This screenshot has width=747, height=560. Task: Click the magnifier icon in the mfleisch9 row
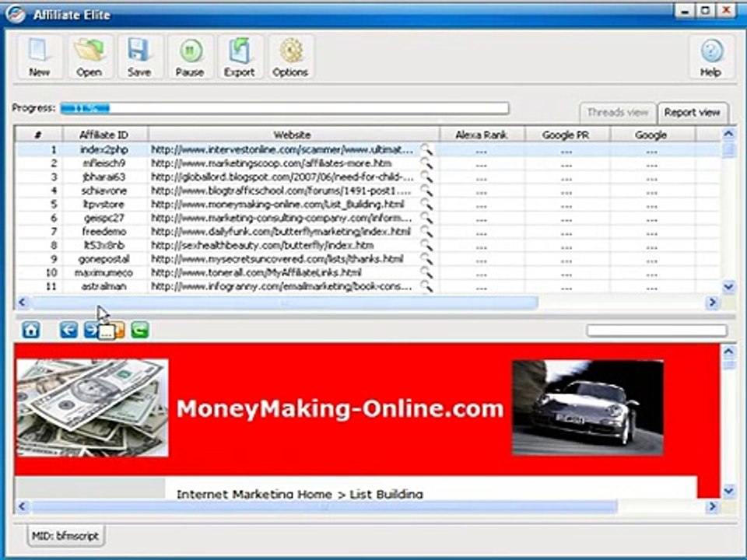pyautogui.click(x=426, y=163)
